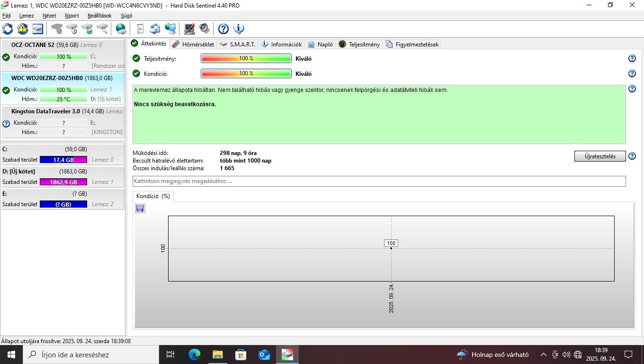Image resolution: width=644 pixels, height=364 pixels.
Task: Click help icon beside Kondíció bar
Action: pyautogui.click(x=632, y=73)
